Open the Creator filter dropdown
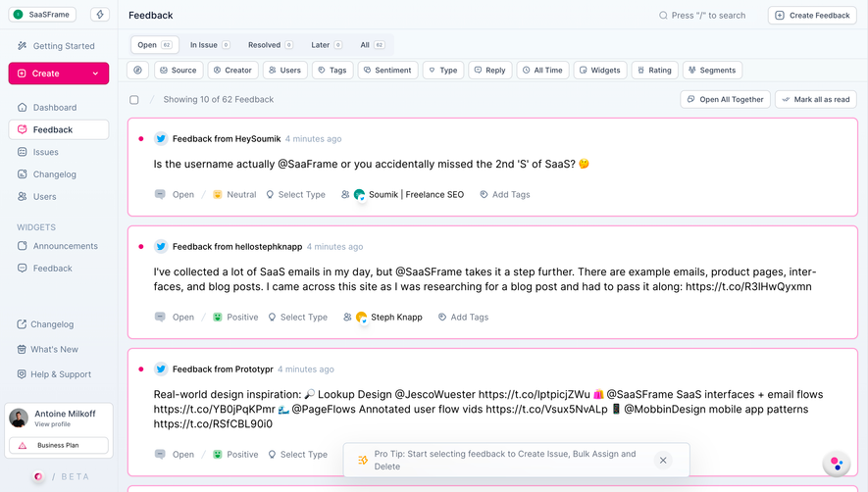This screenshot has height=492, width=868. [232, 71]
